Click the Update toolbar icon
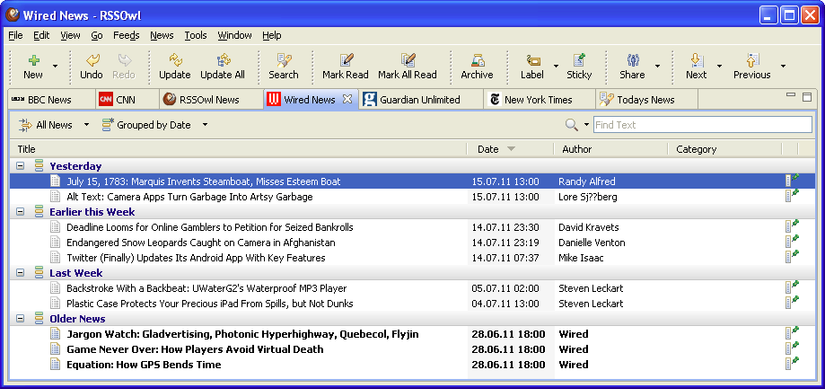The width and height of the screenshot is (825, 389). tap(175, 60)
